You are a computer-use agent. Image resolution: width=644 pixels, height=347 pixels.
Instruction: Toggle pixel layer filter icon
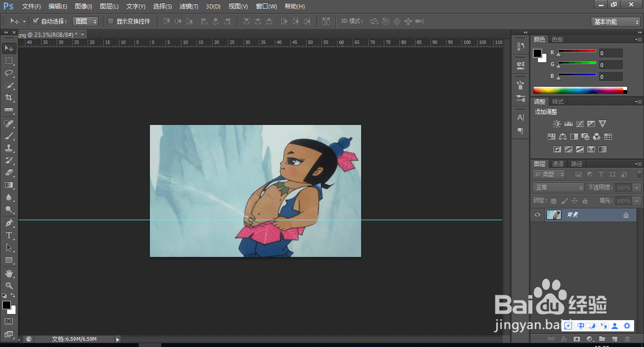click(x=578, y=174)
